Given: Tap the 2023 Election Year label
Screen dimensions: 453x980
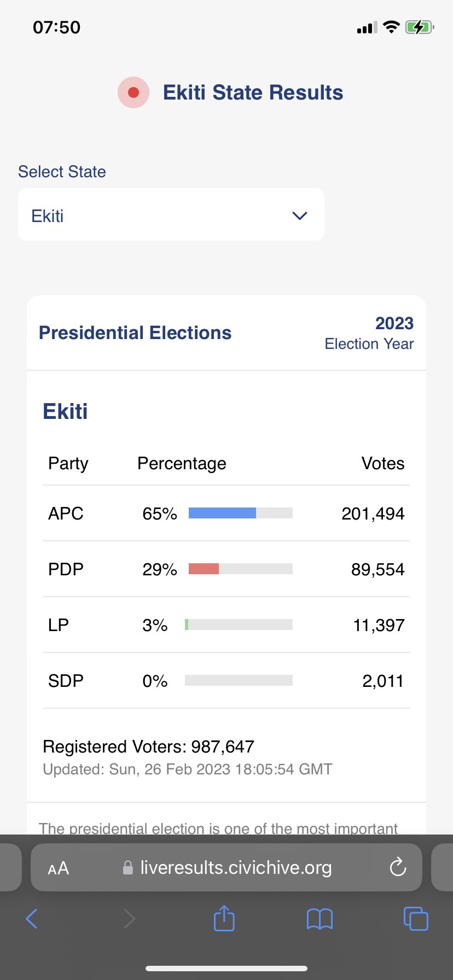Looking at the screenshot, I should click(x=369, y=332).
